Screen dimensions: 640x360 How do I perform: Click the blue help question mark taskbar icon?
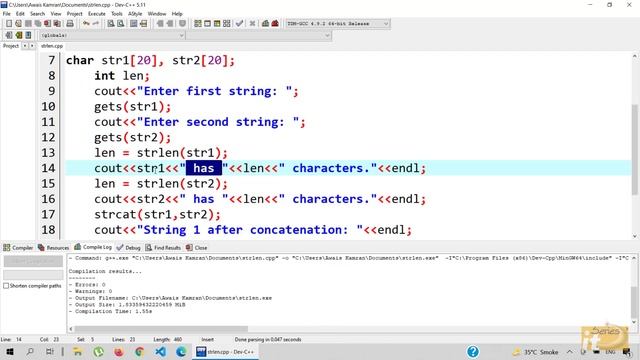(x=473, y=351)
